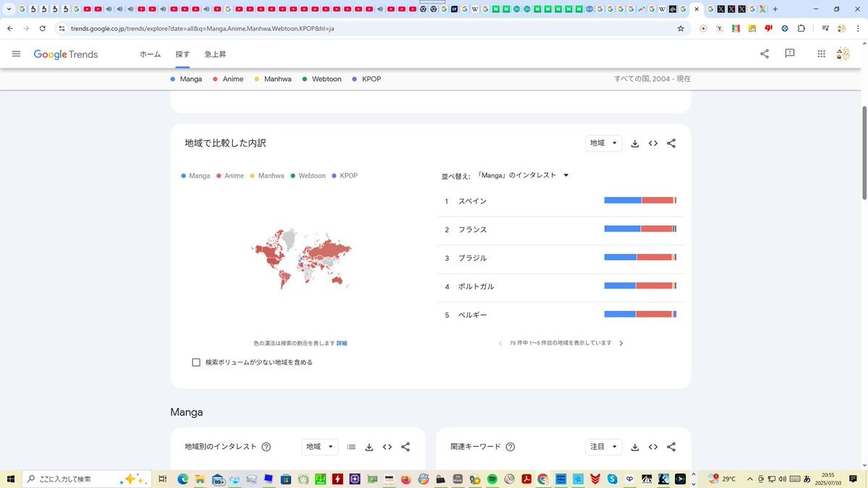Click embed code icon in 地域で比較した内訳 card

point(653,143)
